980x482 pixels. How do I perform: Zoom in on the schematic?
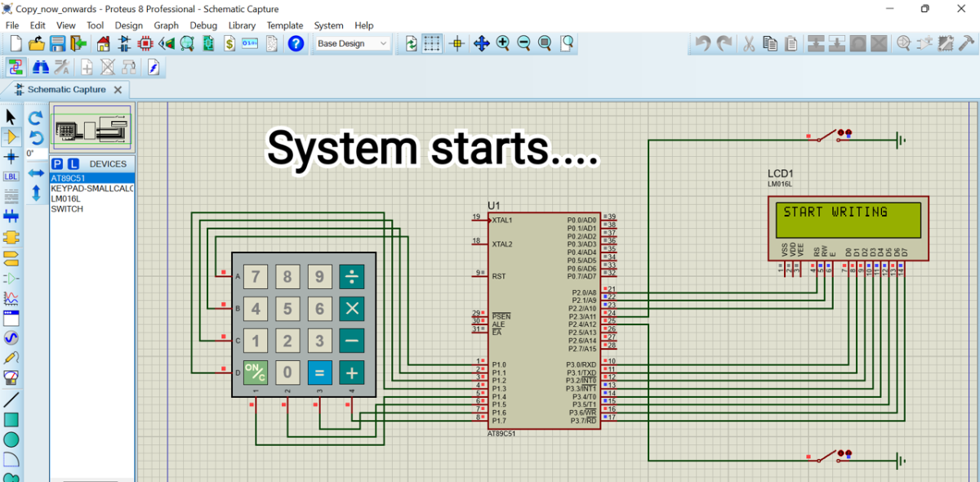pyautogui.click(x=503, y=43)
